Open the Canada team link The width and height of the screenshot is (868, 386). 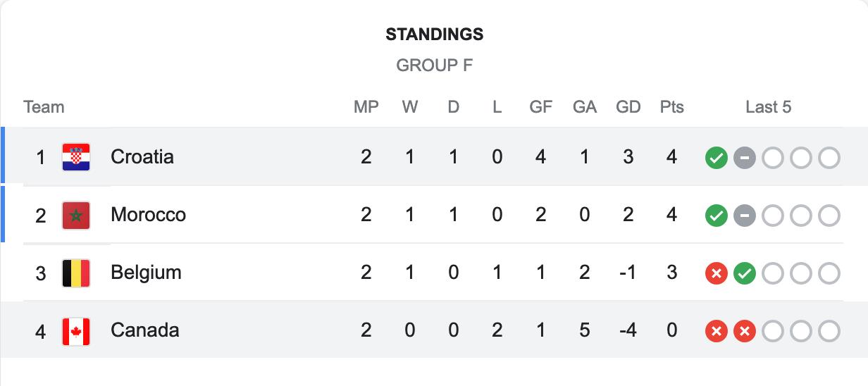pos(144,330)
